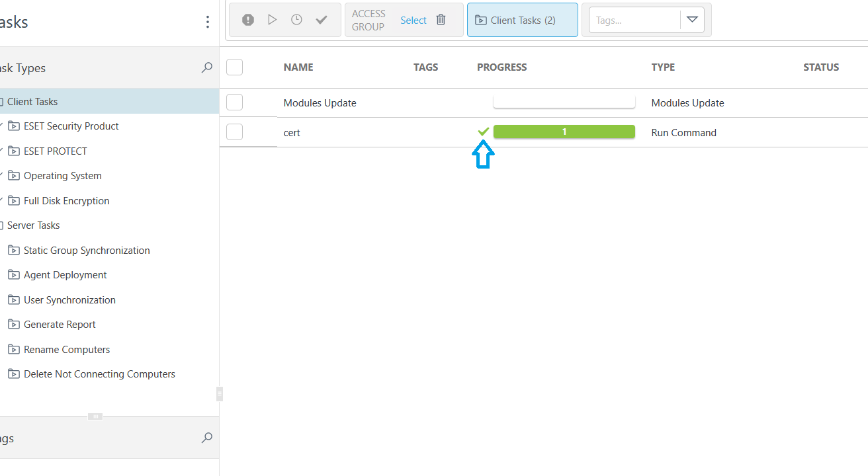The height and width of the screenshot is (476, 868).
Task: Tick the Modules Update row checkbox
Action: pos(235,102)
